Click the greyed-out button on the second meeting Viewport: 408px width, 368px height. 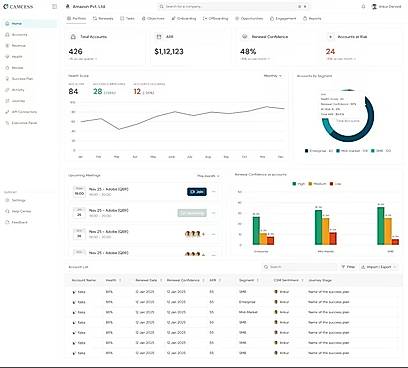click(192, 213)
